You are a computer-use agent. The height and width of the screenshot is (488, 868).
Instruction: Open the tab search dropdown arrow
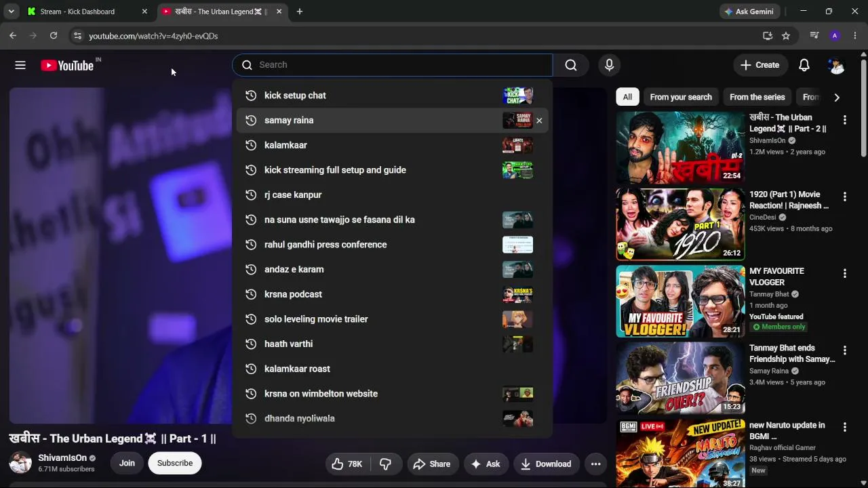[x=11, y=12]
